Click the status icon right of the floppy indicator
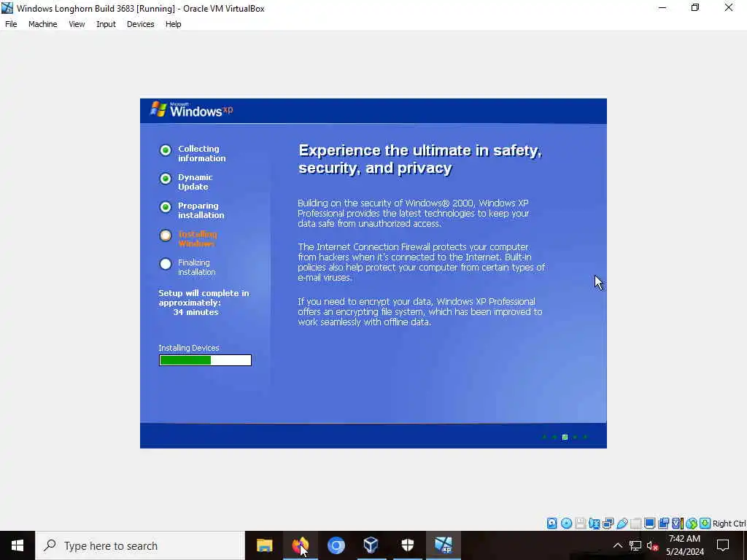Screen dimensions: 747x560 [x=594, y=524]
